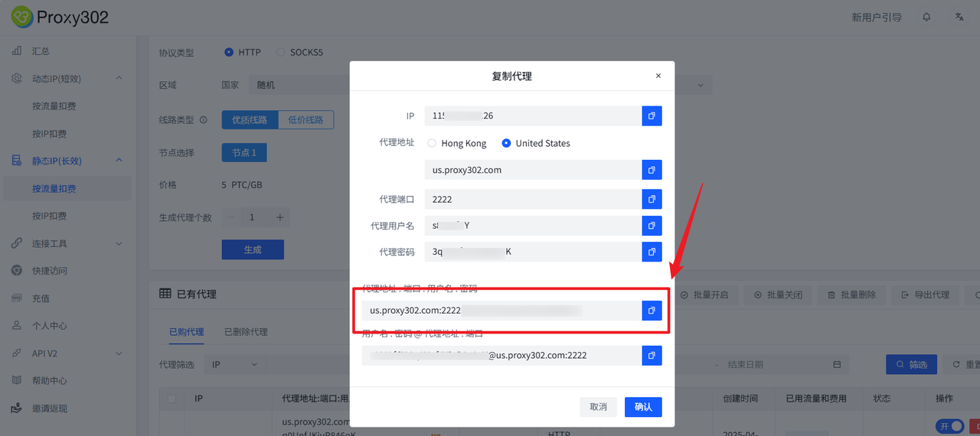Decrease proxy count with minus
Image resolution: width=980 pixels, height=436 pixels.
232,217
